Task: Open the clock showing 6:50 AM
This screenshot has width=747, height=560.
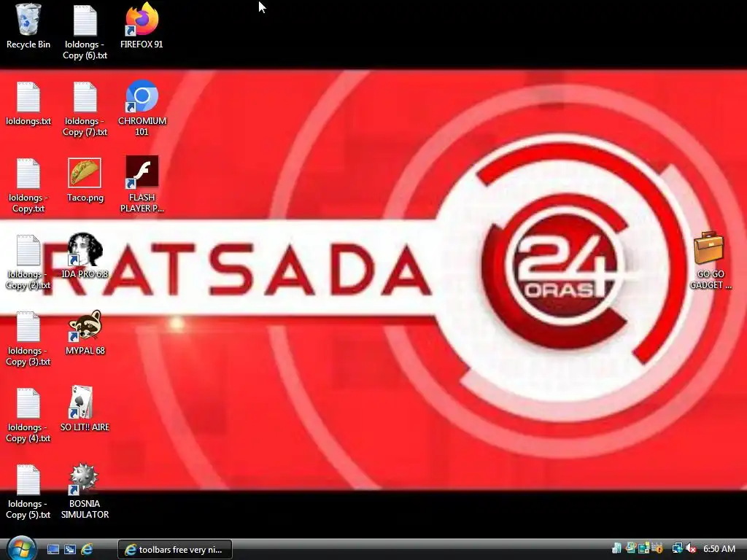Action: (719, 549)
